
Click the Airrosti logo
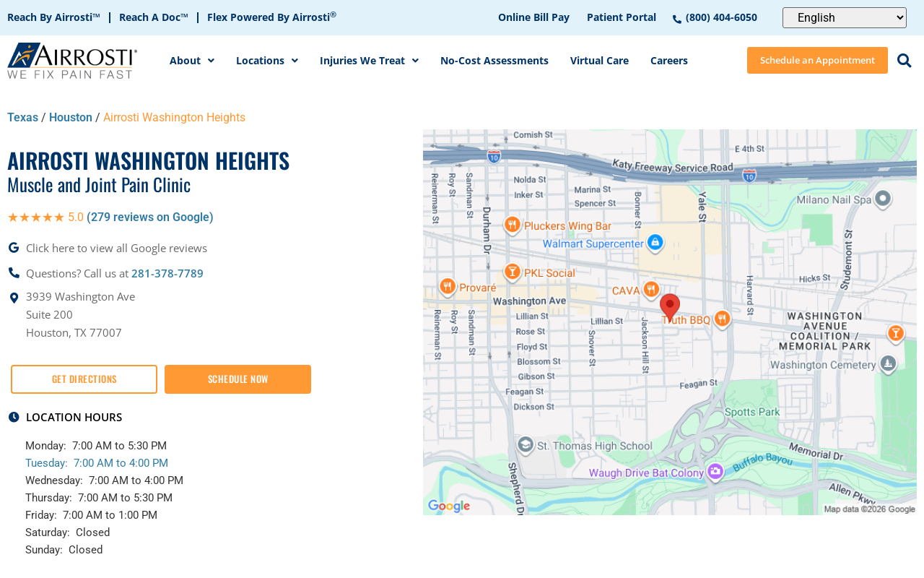pos(72,61)
